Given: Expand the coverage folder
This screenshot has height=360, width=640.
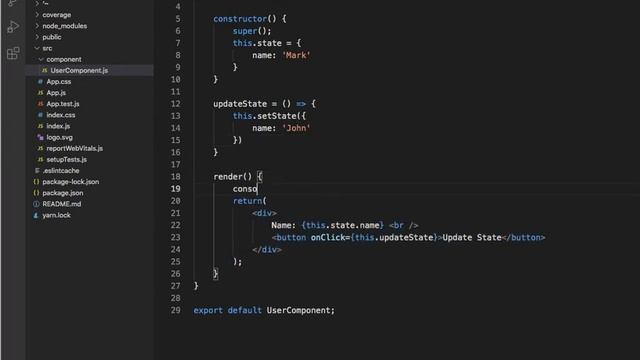Looking at the screenshot, I should point(56,15).
